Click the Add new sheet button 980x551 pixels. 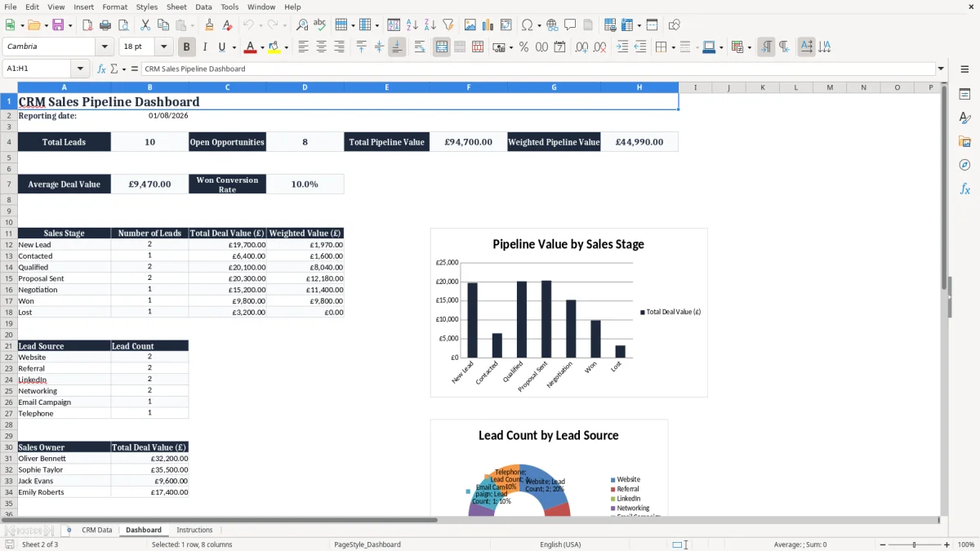69,530
